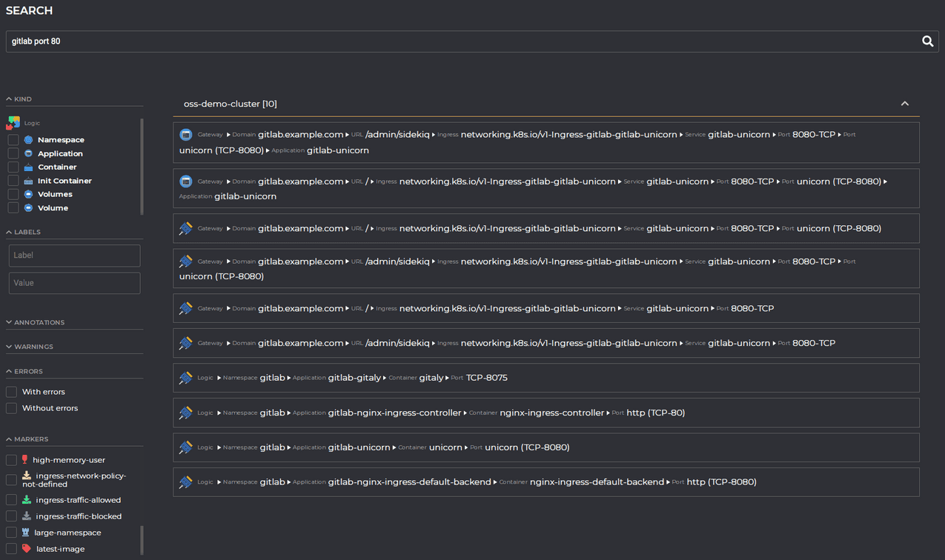Viewport: 945px width, 560px height.
Task: Click the search box containing gitlab port 80
Action: click(x=460, y=41)
